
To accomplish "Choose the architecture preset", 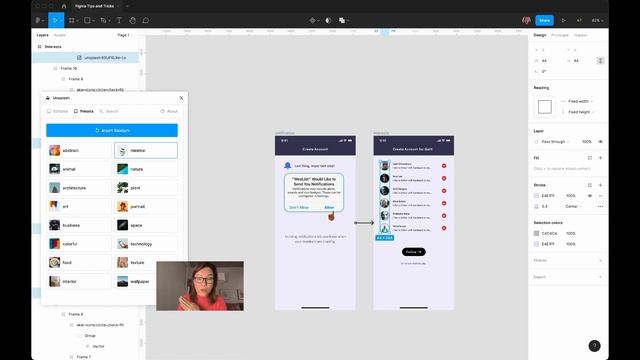I will (78, 188).
